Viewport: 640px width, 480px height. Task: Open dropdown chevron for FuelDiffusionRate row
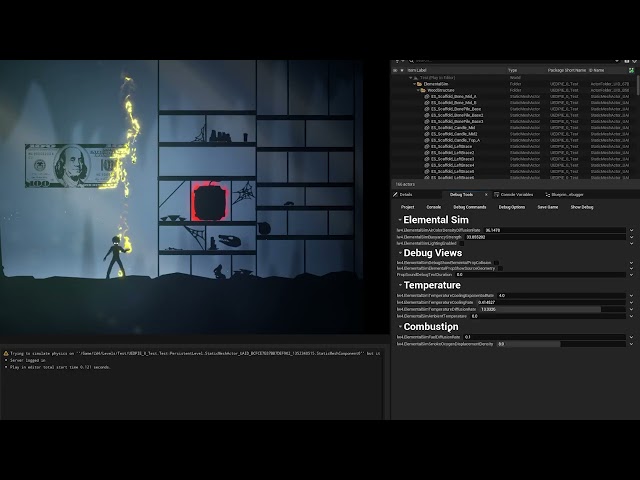[x=632, y=337]
